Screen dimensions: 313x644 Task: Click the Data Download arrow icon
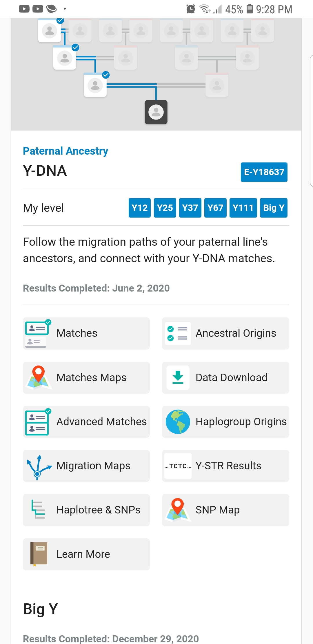click(178, 377)
